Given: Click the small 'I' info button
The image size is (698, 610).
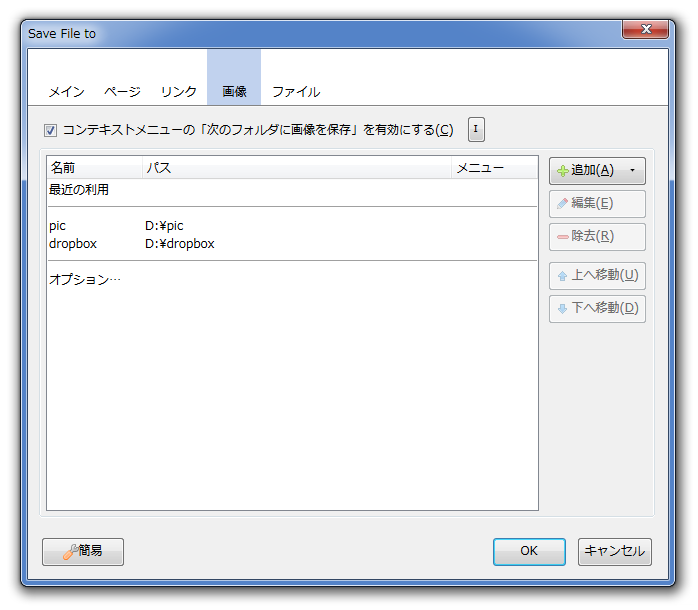Looking at the screenshot, I should coord(476,130).
